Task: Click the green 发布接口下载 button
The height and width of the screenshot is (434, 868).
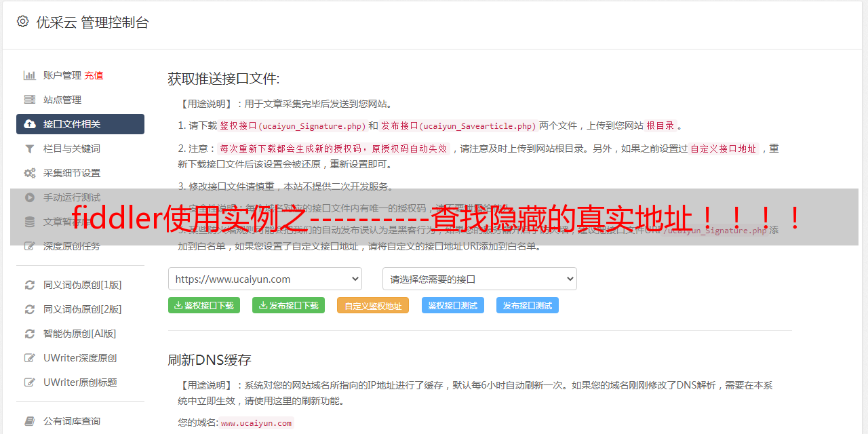Action: pyautogui.click(x=288, y=305)
